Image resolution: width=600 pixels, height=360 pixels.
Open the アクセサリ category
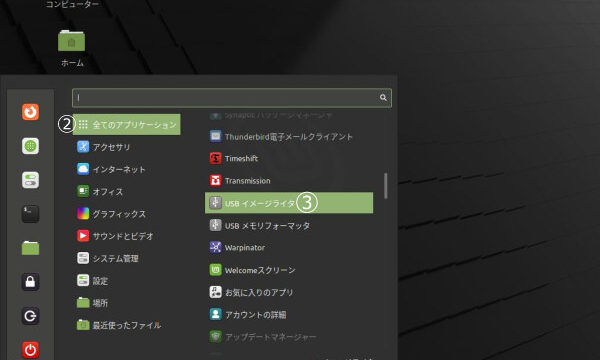coord(127,147)
